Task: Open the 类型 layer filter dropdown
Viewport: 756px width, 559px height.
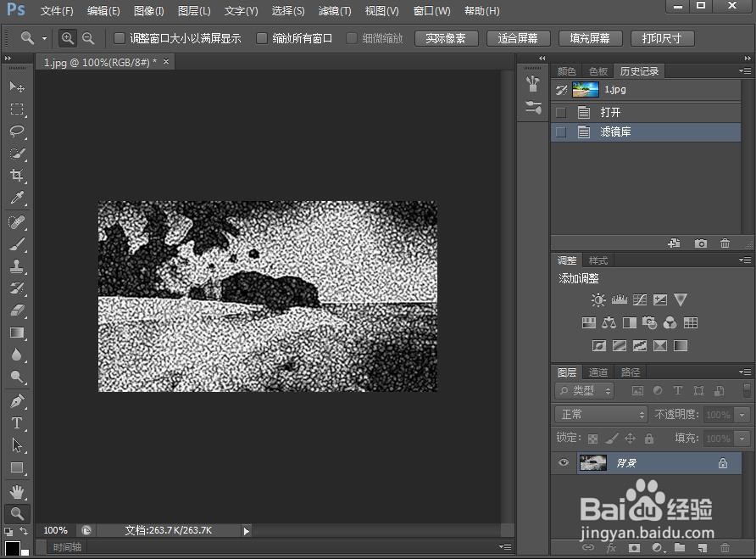Action: pos(585,390)
